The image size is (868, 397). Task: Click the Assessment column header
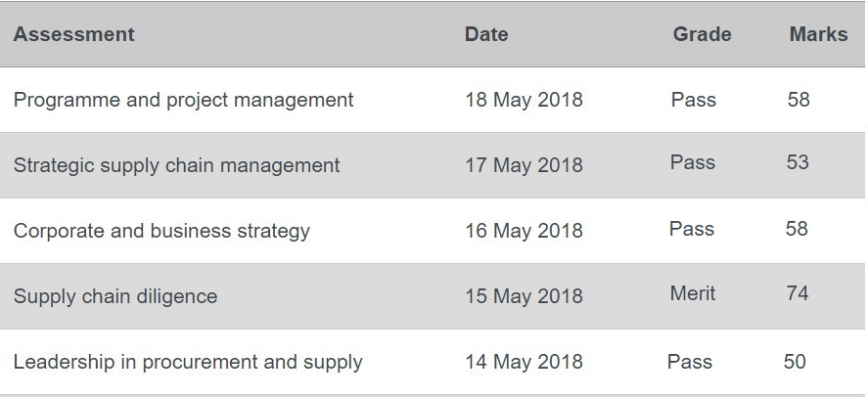pyautogui.click(x=73, y=34)
